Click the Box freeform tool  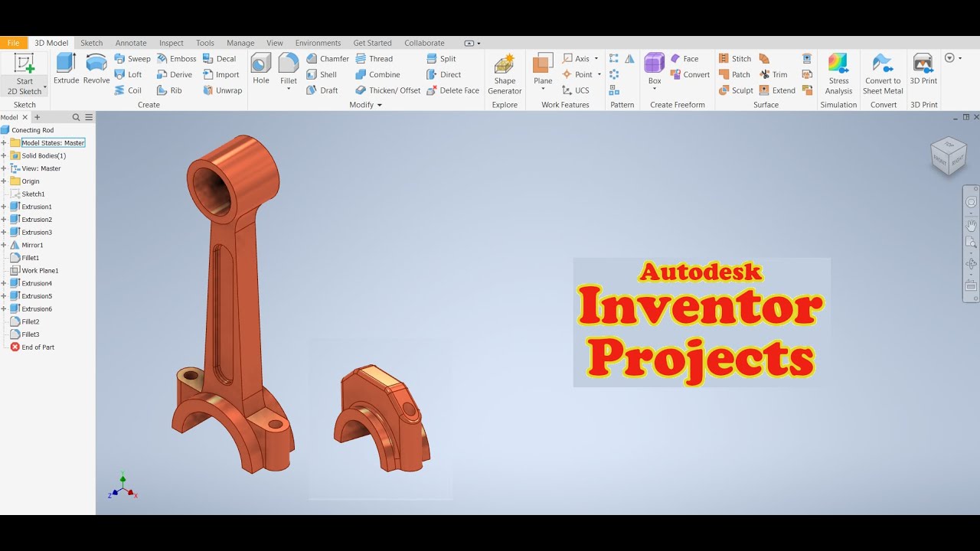pyautogui.click(x=655, y=69)
